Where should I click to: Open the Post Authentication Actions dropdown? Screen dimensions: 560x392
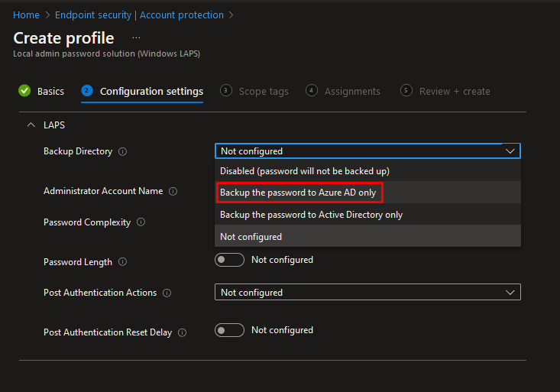pos(367,293)
